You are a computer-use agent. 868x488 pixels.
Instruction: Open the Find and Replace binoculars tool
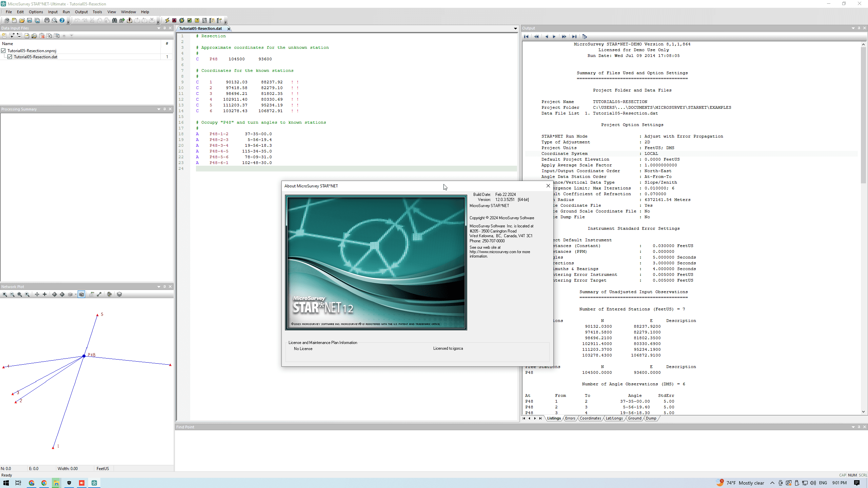(114, 20)
